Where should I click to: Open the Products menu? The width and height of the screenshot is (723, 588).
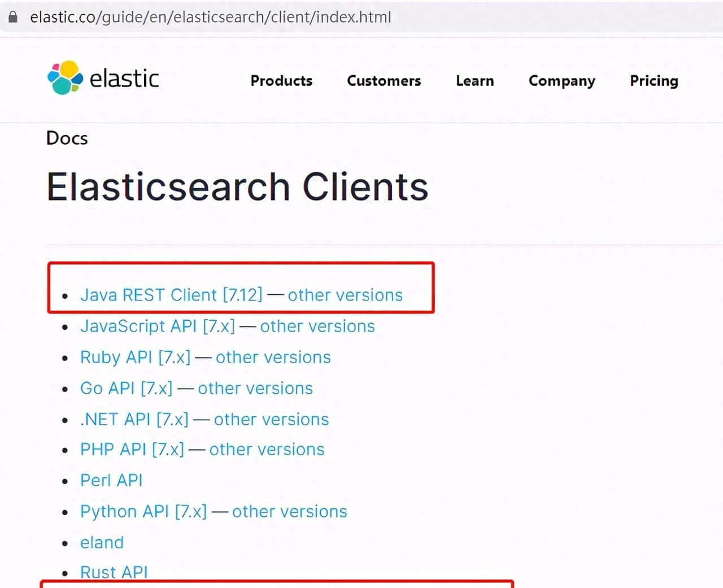click(281, 81)
